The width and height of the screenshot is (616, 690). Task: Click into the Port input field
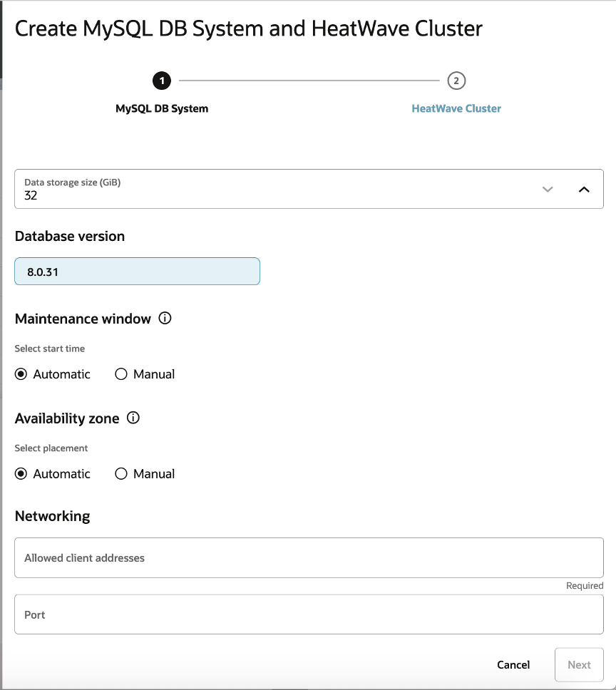[x=309, y=614]
